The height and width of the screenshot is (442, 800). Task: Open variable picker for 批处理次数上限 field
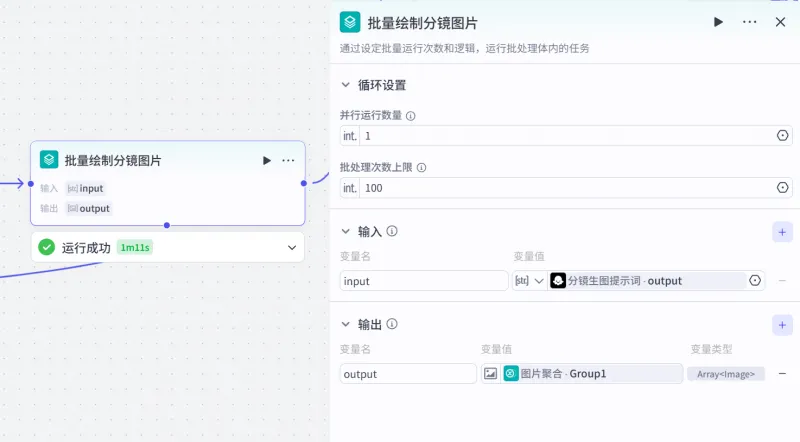pyautogui.click(x=783, y=188)
